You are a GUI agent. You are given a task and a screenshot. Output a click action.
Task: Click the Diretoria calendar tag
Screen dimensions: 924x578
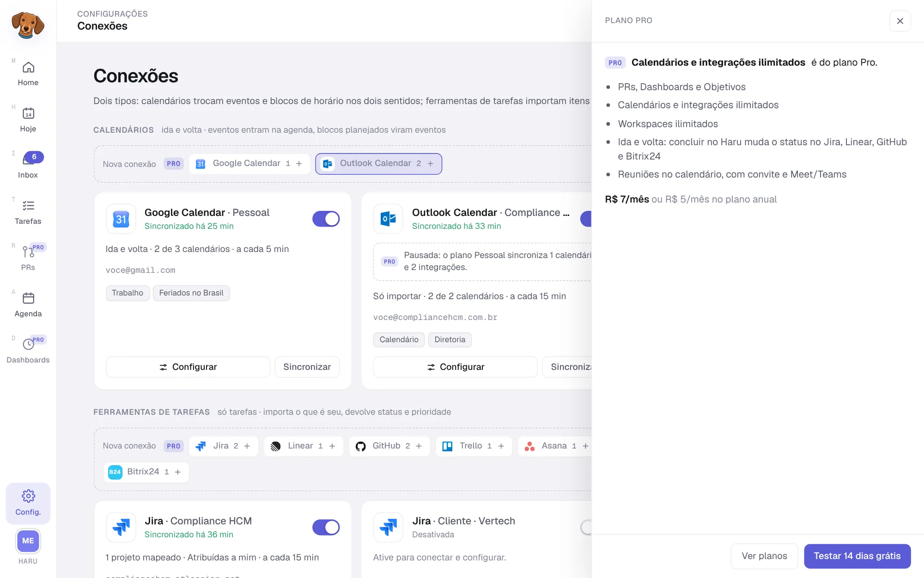pyautogui.click(x=450, y=339)
